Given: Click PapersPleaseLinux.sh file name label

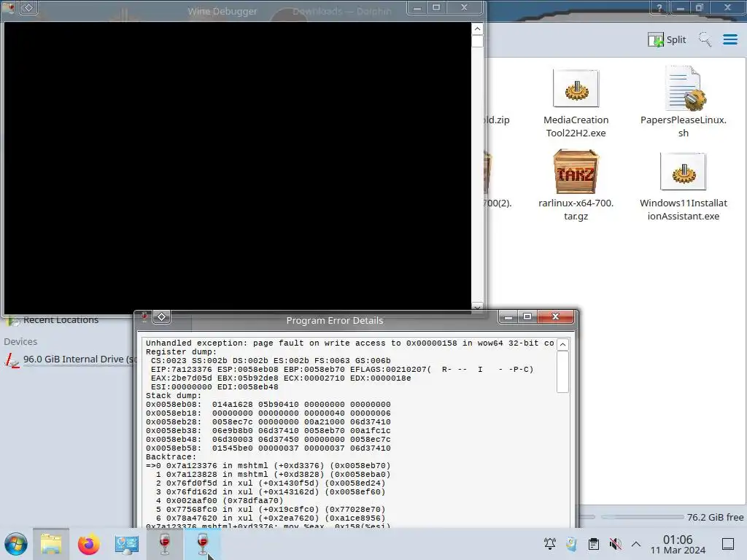Looking at the screenshot, I should click(684, 127).
